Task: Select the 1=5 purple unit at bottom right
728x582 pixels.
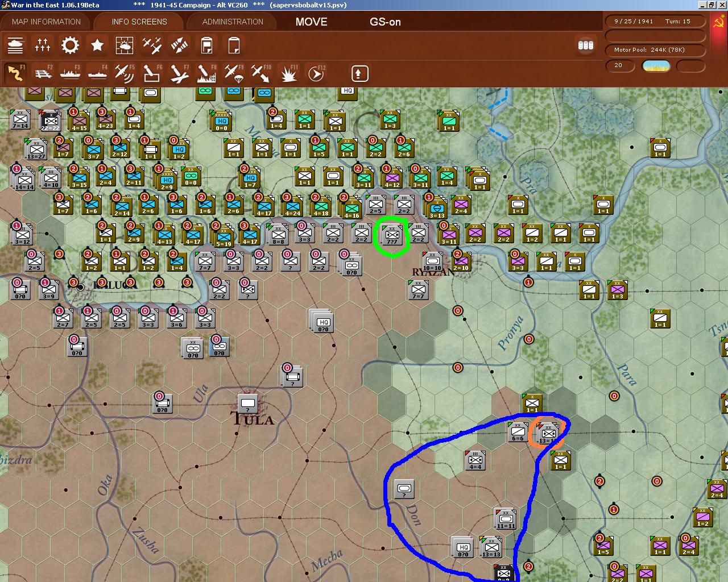Action: (x=603, y=546)
